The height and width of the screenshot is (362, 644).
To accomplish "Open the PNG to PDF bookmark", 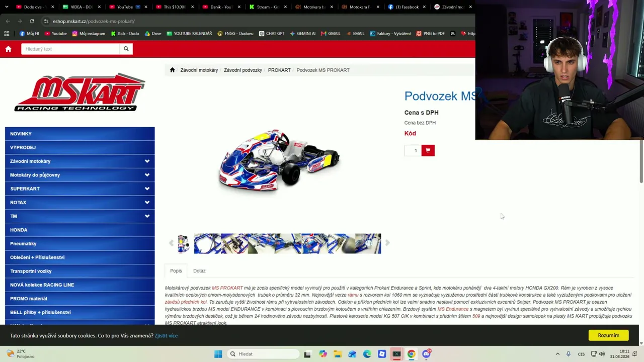I will 431,34.
